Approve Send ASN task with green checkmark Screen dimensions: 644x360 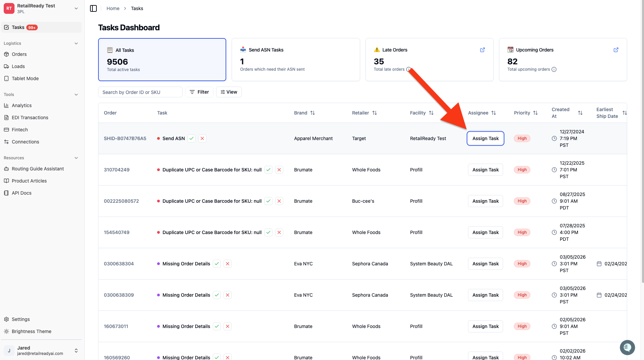coord(192,138)
